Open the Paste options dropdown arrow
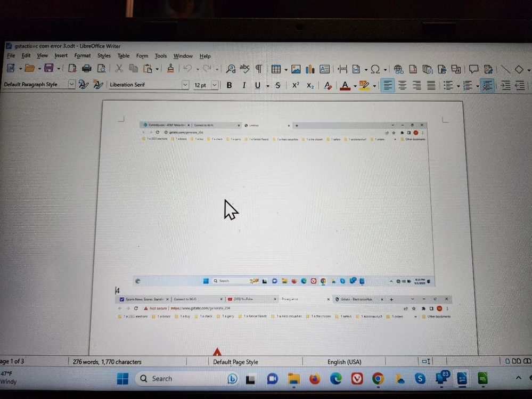Image resolution: width=532 pixels, height=399 pixels. coord(157,69)
